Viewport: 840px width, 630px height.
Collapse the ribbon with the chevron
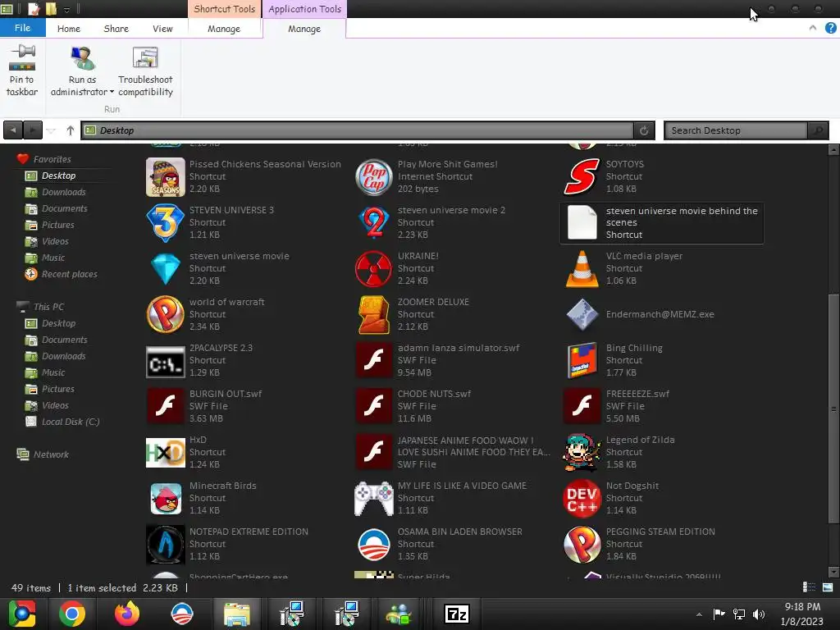pyautogui.click(x=813, y=28)
